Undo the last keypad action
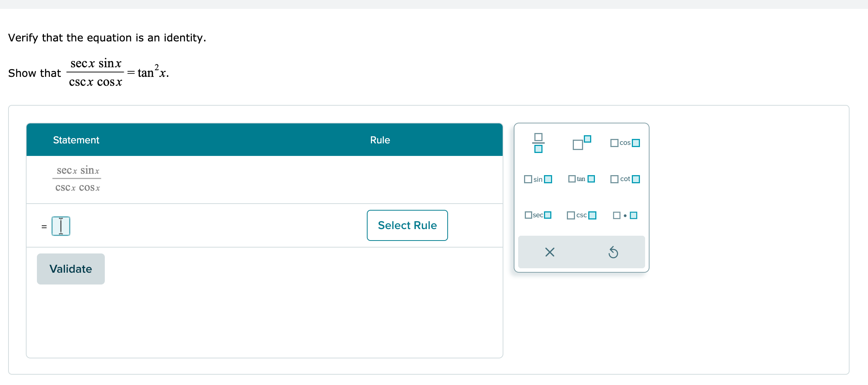 tap(613, 252)
